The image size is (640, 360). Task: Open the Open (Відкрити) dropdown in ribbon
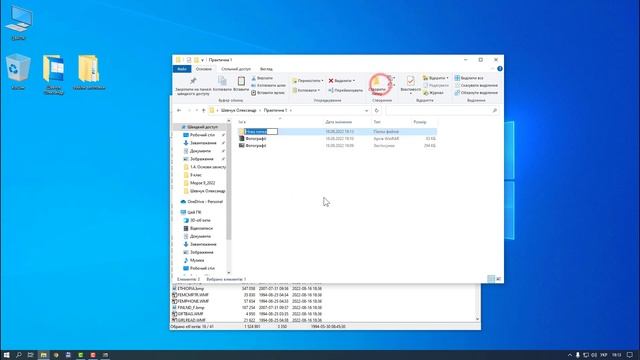[x=436, y=78]
